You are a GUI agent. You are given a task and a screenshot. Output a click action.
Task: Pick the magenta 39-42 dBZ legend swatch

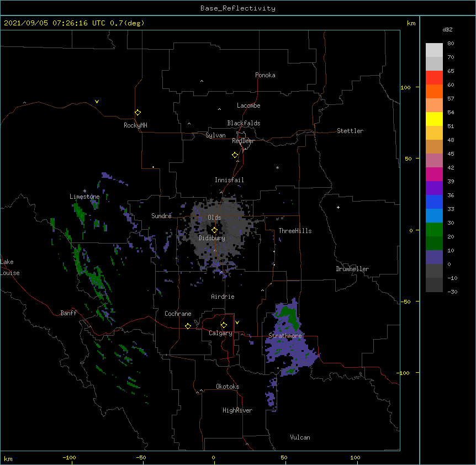[434, 174]
